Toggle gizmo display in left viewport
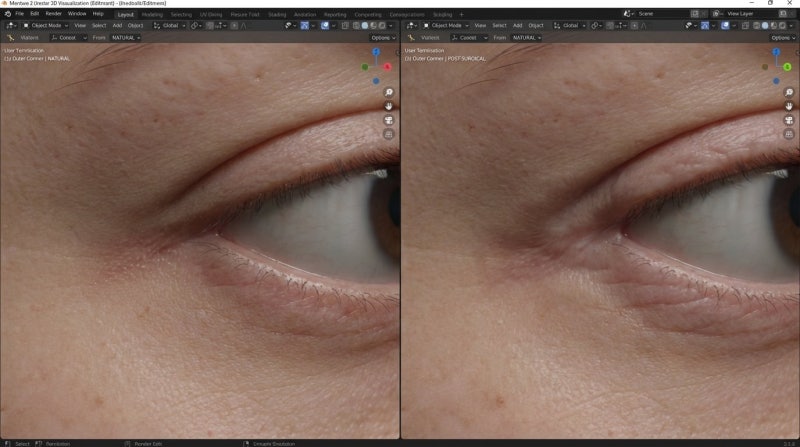Viewport: 800px width, 447px height. 305,26
